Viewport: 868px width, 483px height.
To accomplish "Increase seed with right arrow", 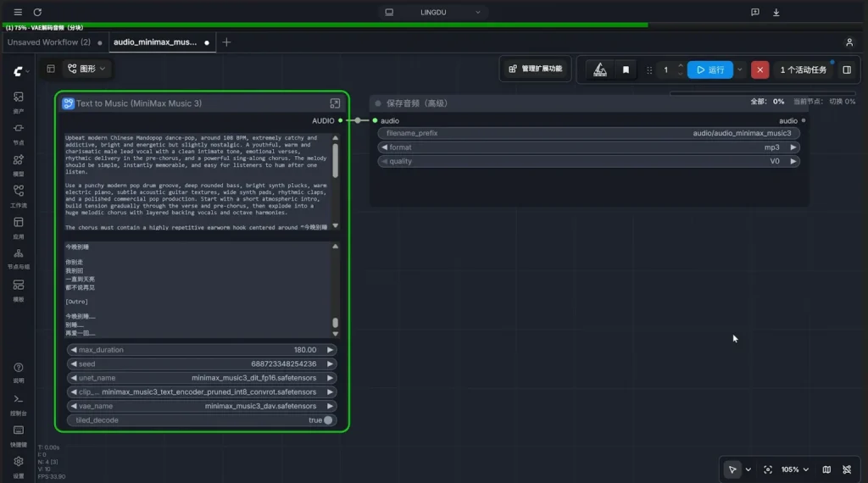I will (x=330, y=364).
